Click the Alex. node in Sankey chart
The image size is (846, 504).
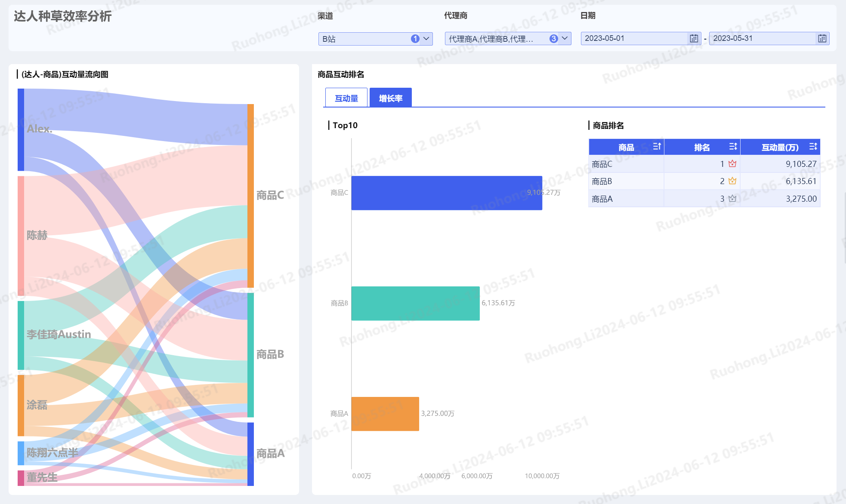click(x=21, y=129)
